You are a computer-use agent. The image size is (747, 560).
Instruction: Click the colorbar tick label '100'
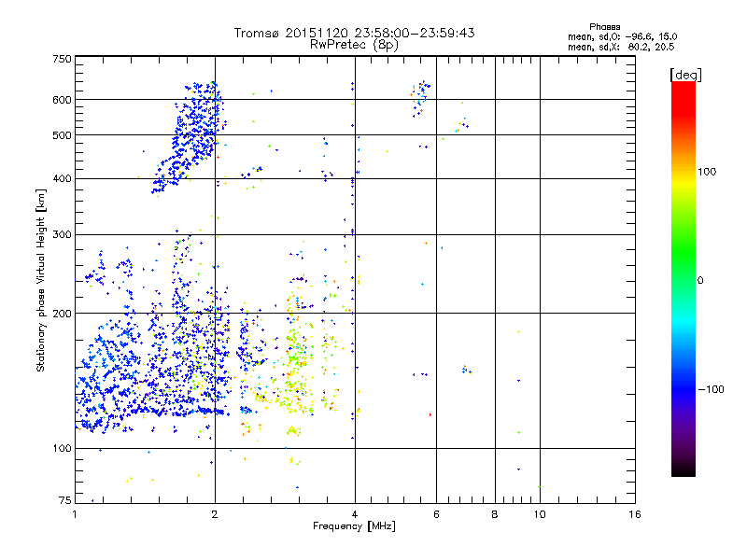[x=707, y=172]
